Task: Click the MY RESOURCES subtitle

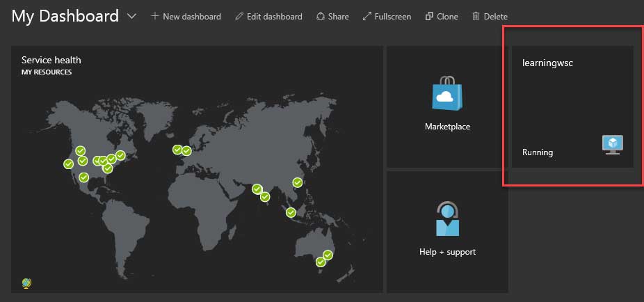Action: 47,72
